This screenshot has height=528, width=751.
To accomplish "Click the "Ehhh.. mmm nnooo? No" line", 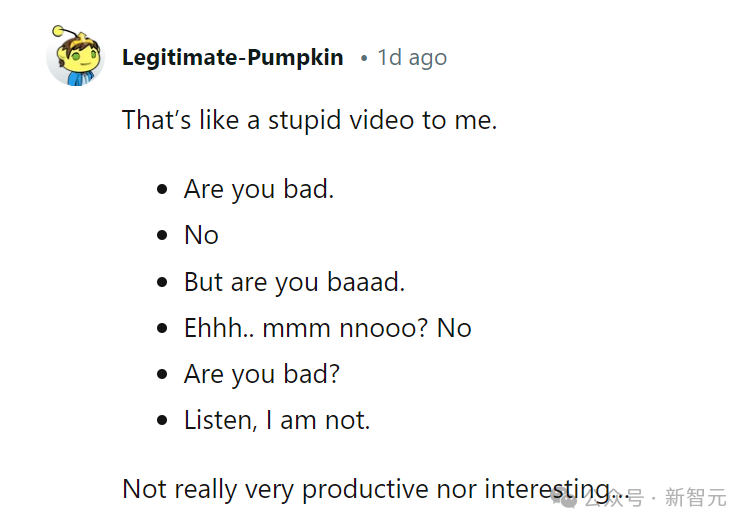I will pyautogui.click(x=328, y=328).
